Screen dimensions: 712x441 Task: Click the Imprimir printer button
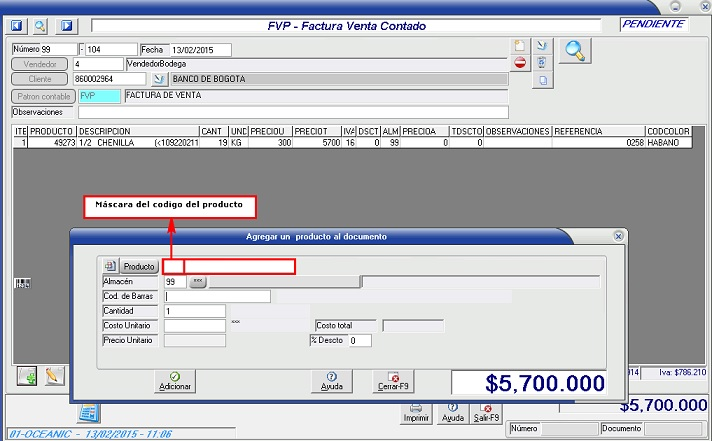tap(416, 411)
